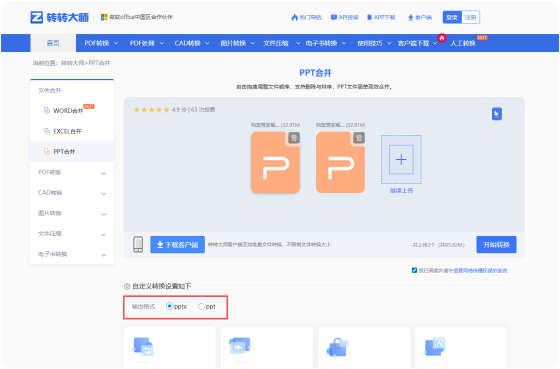Expand the PDF转换 navigation dropdown
Screen dimensions: 560x369
point(101,43)
